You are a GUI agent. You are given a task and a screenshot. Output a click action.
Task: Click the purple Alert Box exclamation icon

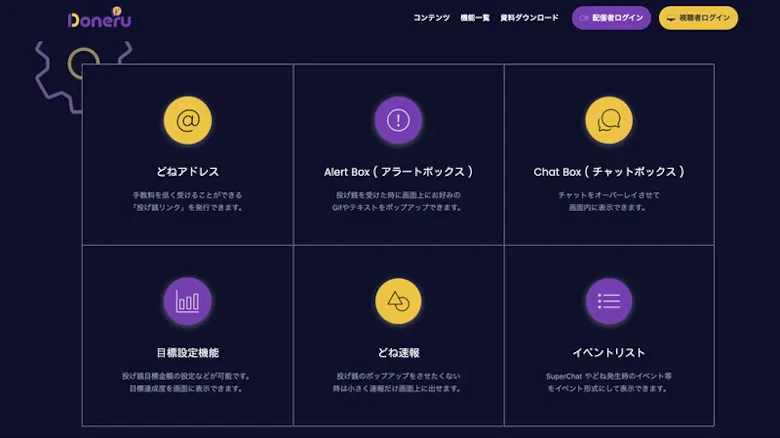(x=398, y=121)
